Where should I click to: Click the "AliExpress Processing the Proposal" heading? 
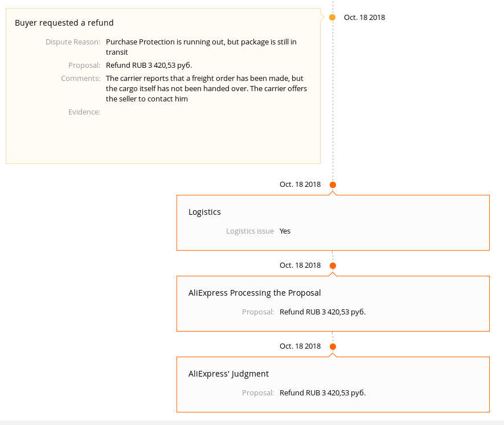pyautogui.click(x=255, y=293)
